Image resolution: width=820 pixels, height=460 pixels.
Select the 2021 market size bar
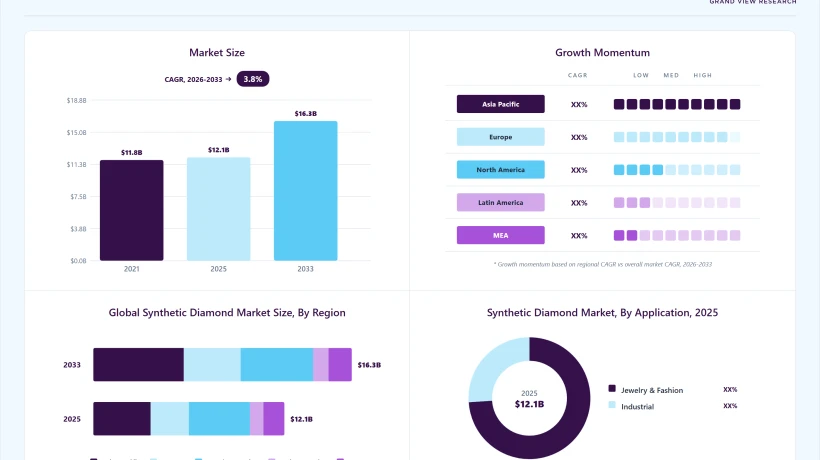pos(132,210)
